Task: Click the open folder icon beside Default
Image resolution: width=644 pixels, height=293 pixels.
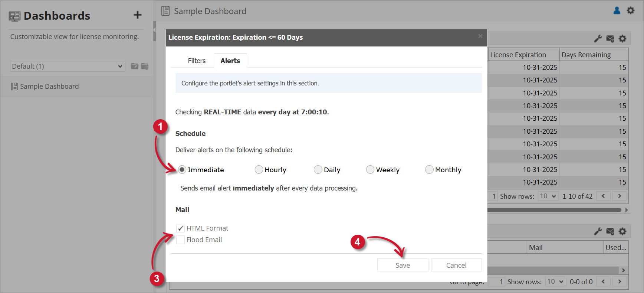Action: 135,66
